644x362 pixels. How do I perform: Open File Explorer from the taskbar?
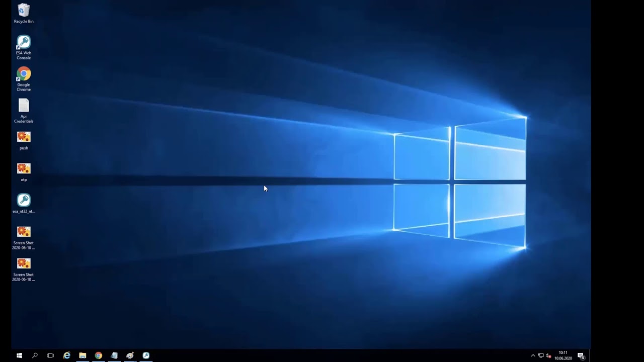83,355
